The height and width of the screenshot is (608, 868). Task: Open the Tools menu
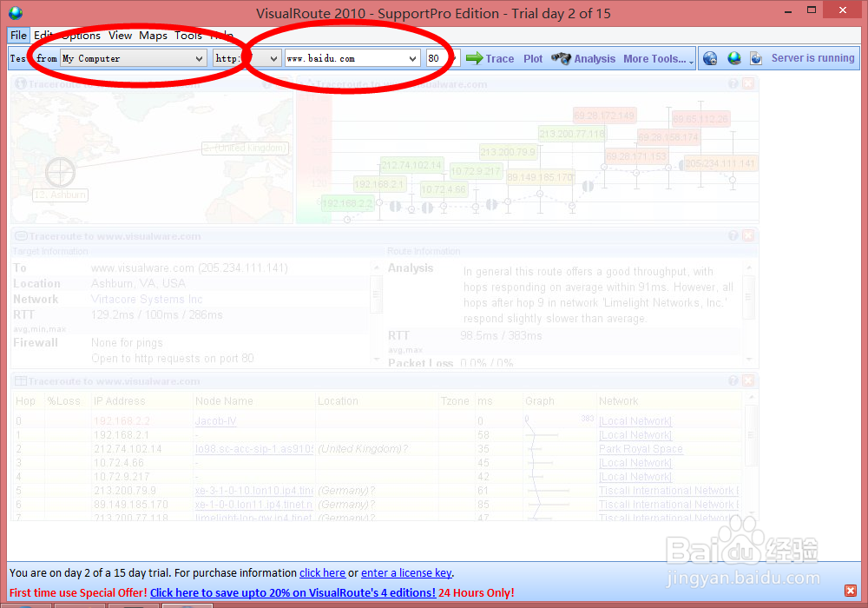[x=188, y=36]
